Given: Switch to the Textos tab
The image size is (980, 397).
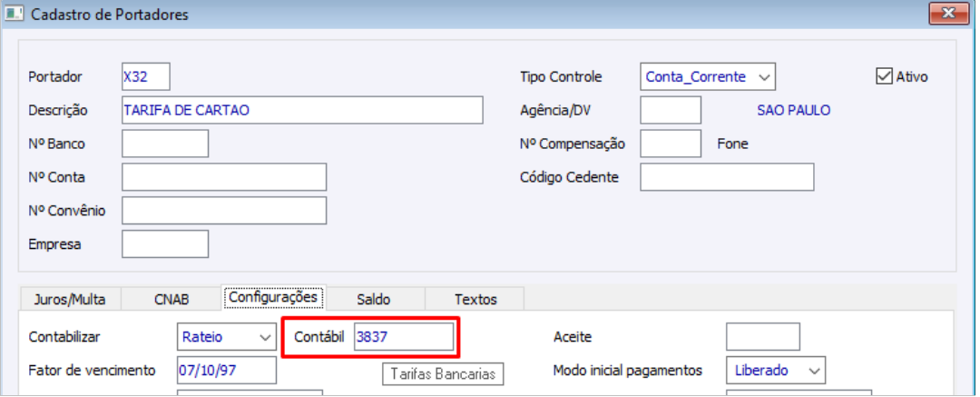Looking at the screenshot, I should [x=475, y=299].
